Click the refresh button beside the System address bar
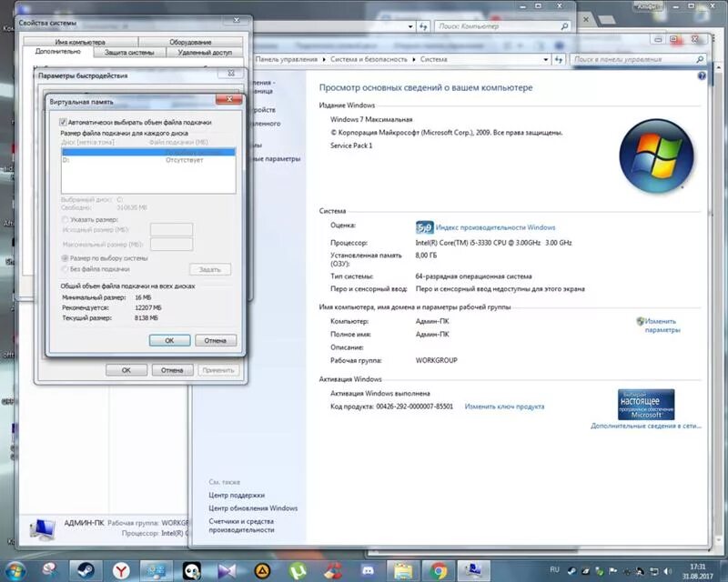Viewport: 728px width, 582px height. [x=559, y=59]
